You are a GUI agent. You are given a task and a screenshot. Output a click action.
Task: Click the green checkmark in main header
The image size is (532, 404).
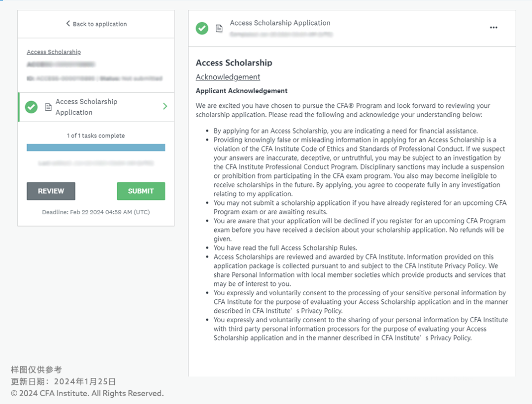(202, 28)
